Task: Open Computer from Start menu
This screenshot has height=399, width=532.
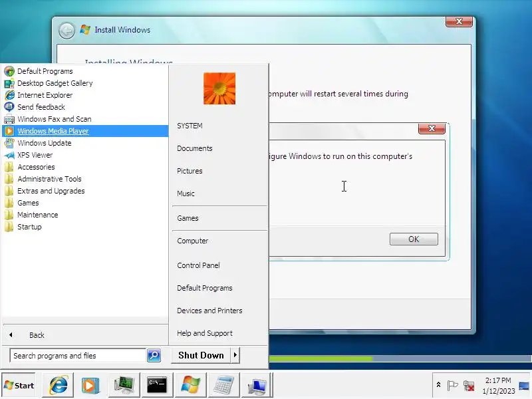Action: coord(192,241)
